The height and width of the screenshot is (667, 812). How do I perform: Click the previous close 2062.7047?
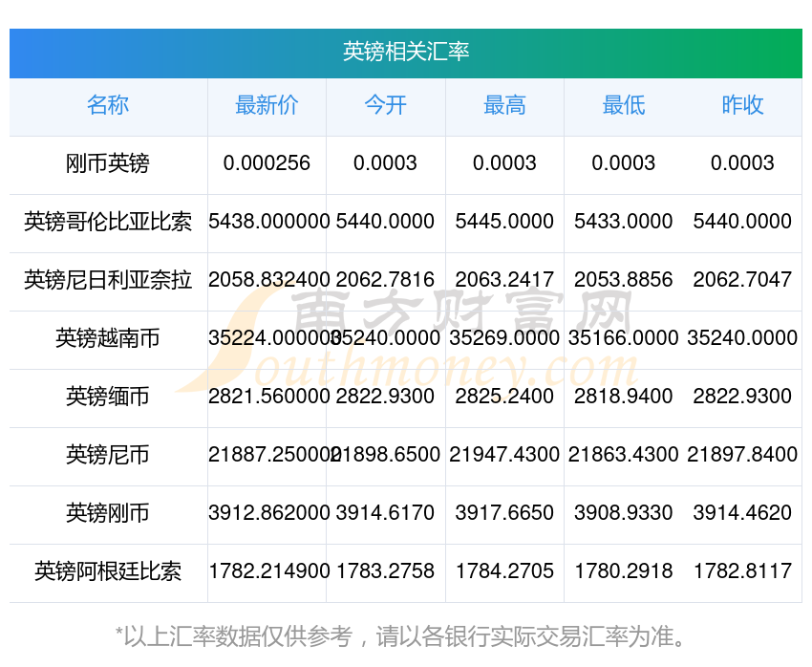742,280
